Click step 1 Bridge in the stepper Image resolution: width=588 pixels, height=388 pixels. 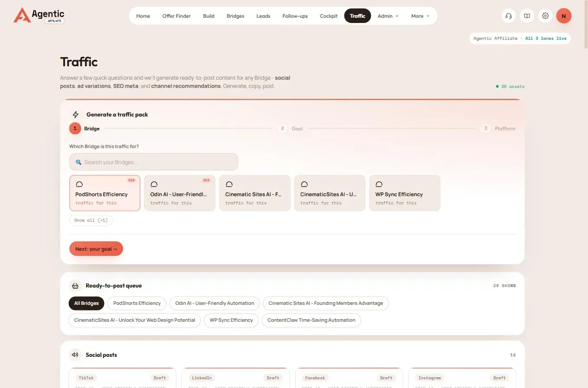point(85,129)
